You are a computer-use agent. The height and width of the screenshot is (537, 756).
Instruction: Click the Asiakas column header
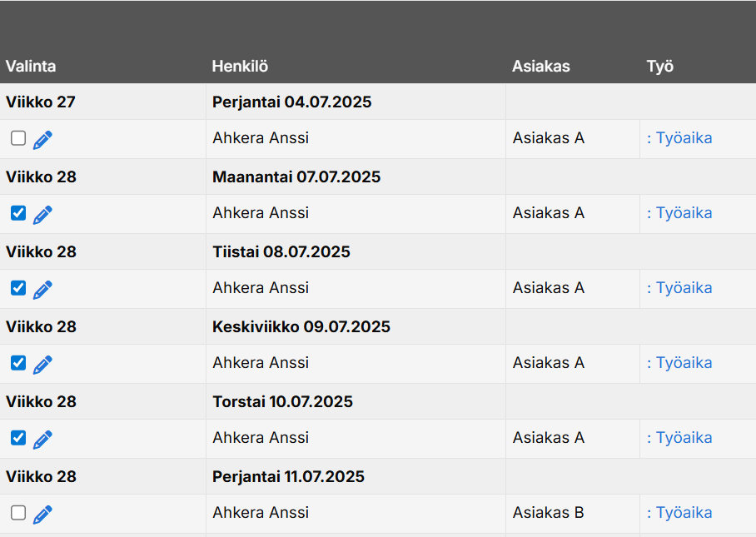tap(541, 67)
